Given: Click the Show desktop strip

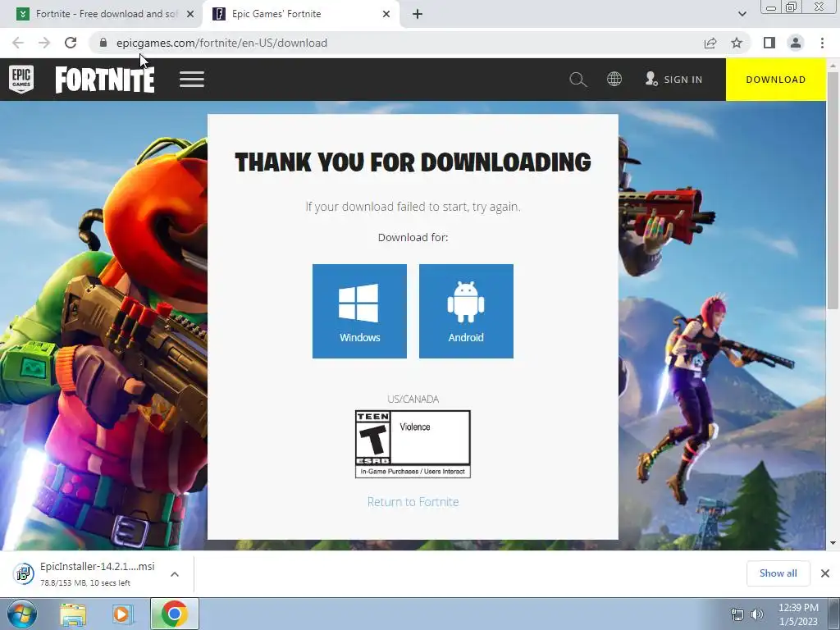Looking at the screenshot, I should (834, 614).
